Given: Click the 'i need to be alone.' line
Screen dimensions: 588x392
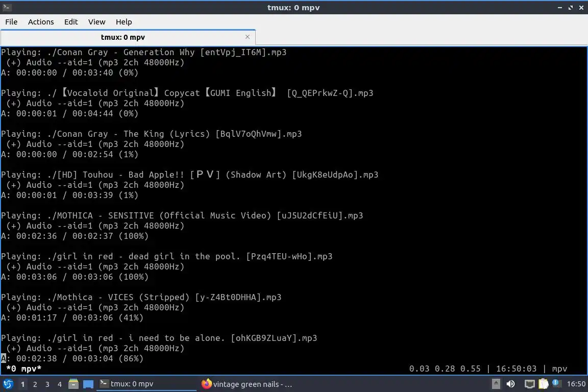Looking at the screenshot, I should [x=159, y=338].
